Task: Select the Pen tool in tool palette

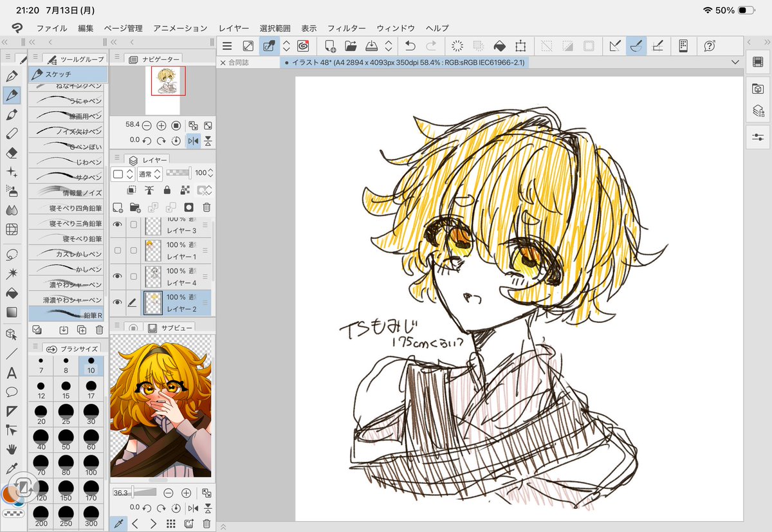Action: (11, 76)
